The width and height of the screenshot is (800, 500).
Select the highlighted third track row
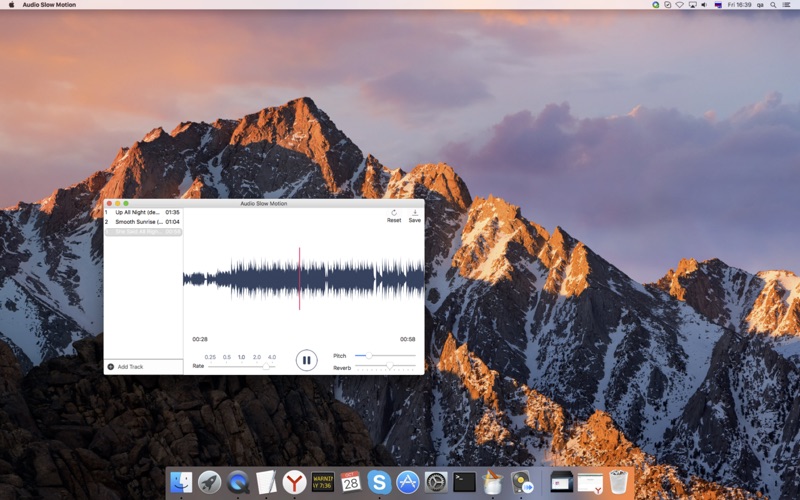(143, 232)
